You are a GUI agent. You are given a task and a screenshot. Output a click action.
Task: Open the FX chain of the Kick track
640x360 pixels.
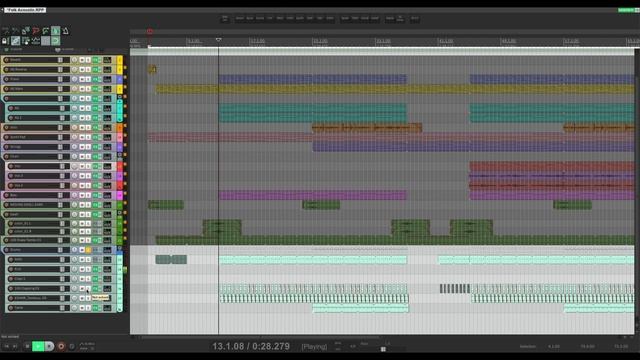point(96,269)
